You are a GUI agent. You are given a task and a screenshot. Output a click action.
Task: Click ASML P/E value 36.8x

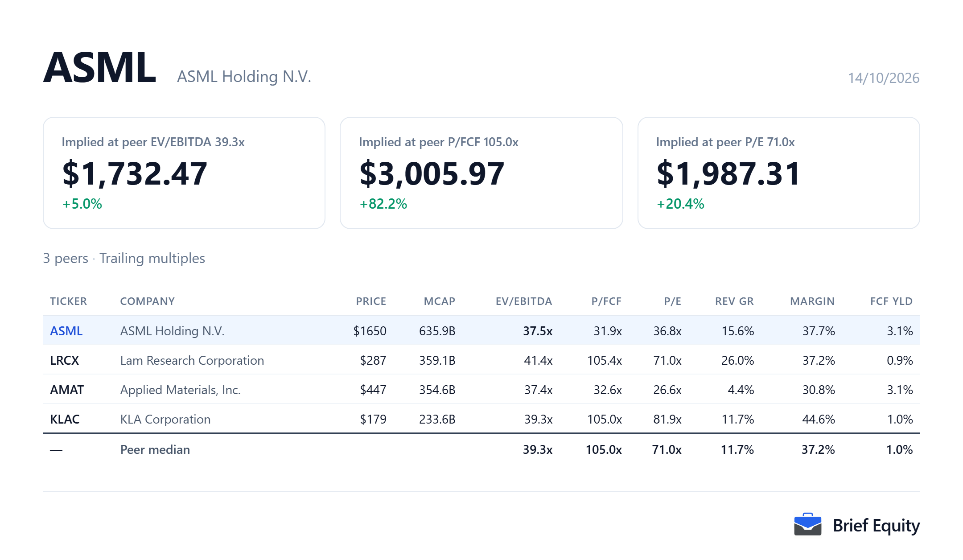click(x=667, y=331)
